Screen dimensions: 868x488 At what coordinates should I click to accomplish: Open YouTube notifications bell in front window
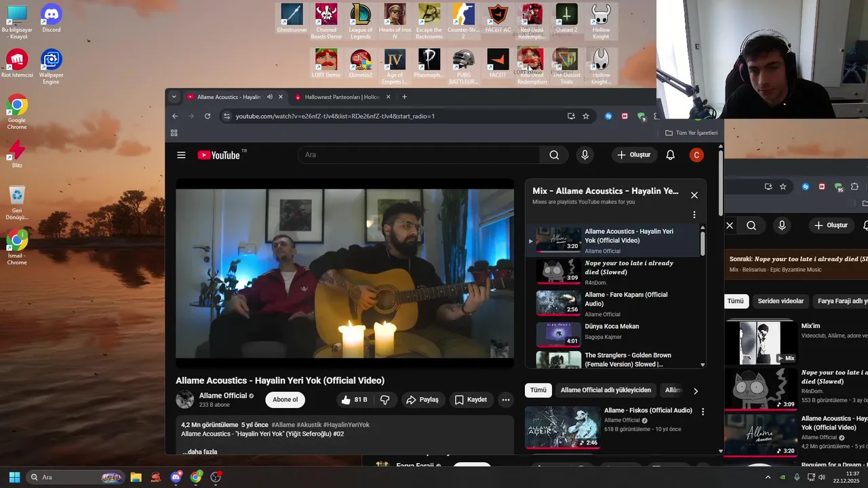point(670,155)
